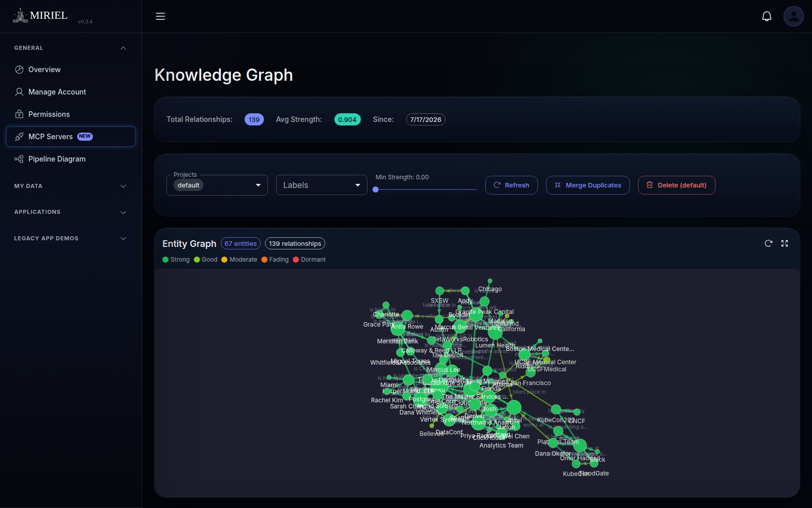Screen dimensions: 812x508
Task: Open Pipeline Diagram page
Action: click(71, 159)
